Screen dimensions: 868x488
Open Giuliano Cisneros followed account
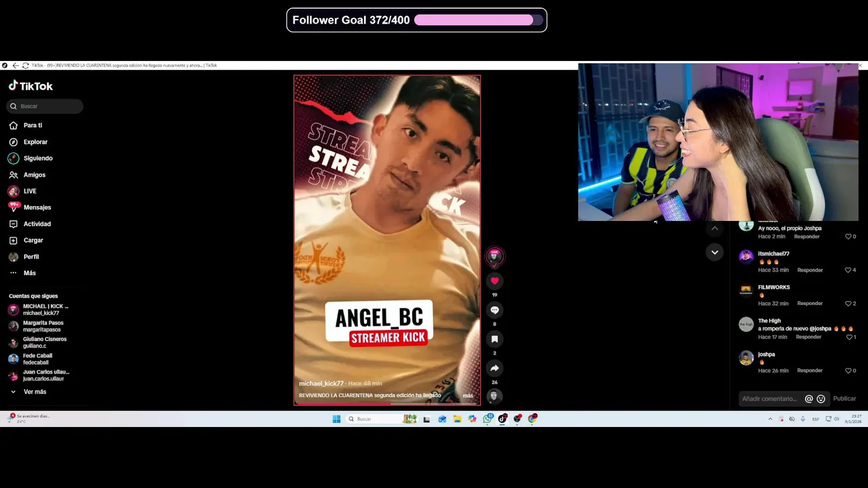[37, 342]
